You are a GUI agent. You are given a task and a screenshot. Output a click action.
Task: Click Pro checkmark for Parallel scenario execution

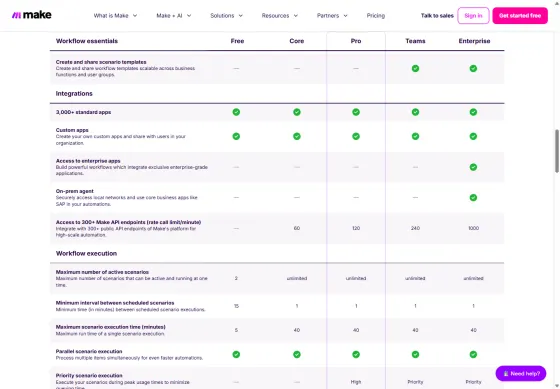click(x=356, y=354)
